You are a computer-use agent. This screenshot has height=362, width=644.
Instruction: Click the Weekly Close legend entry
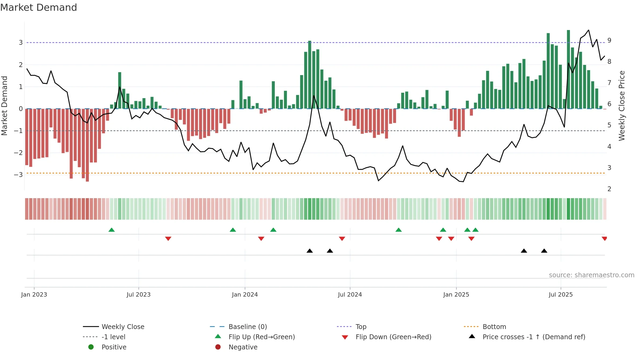coord(114,327)
